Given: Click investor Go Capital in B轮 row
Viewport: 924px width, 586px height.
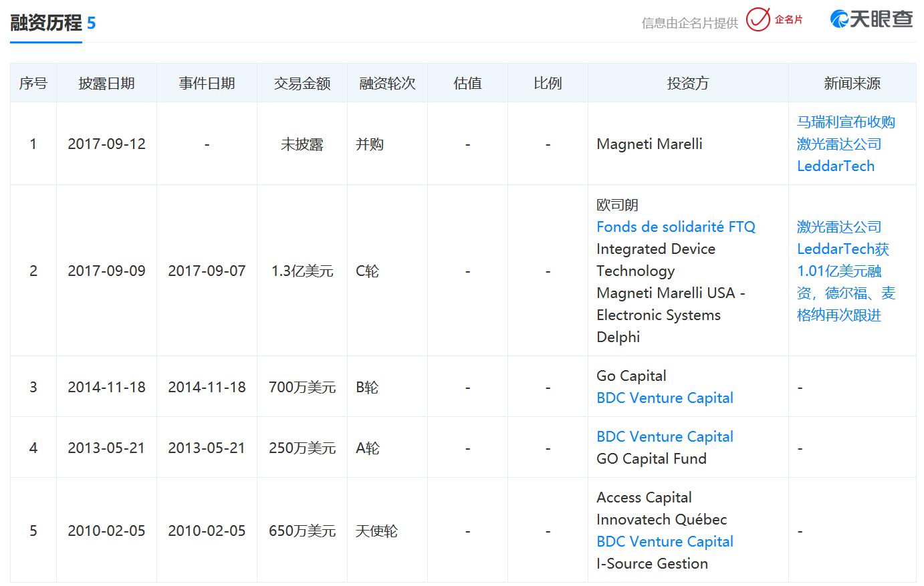Looking at the screenshot, I should pos(631,376).
